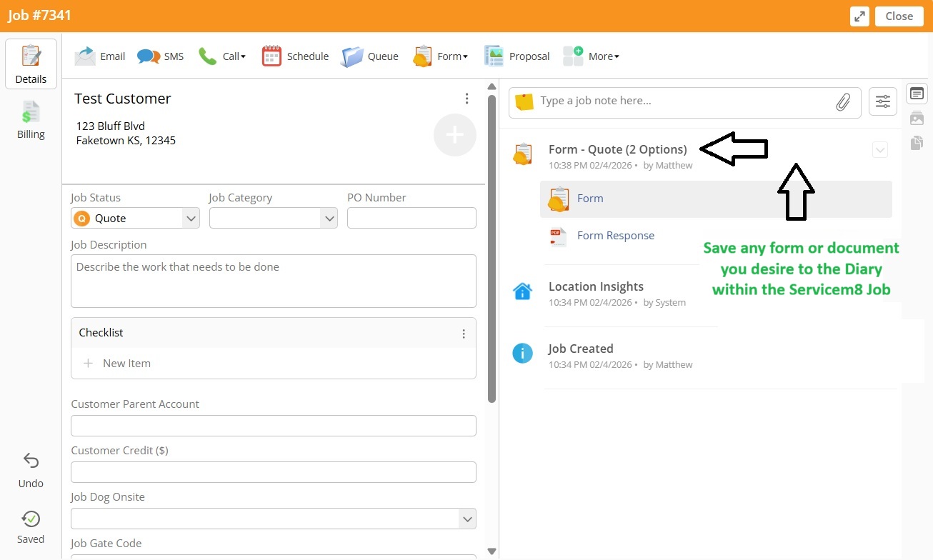This screenshot has height=560, width=933.
Task: Click the green phone Call icon
Action: (207, 56)
